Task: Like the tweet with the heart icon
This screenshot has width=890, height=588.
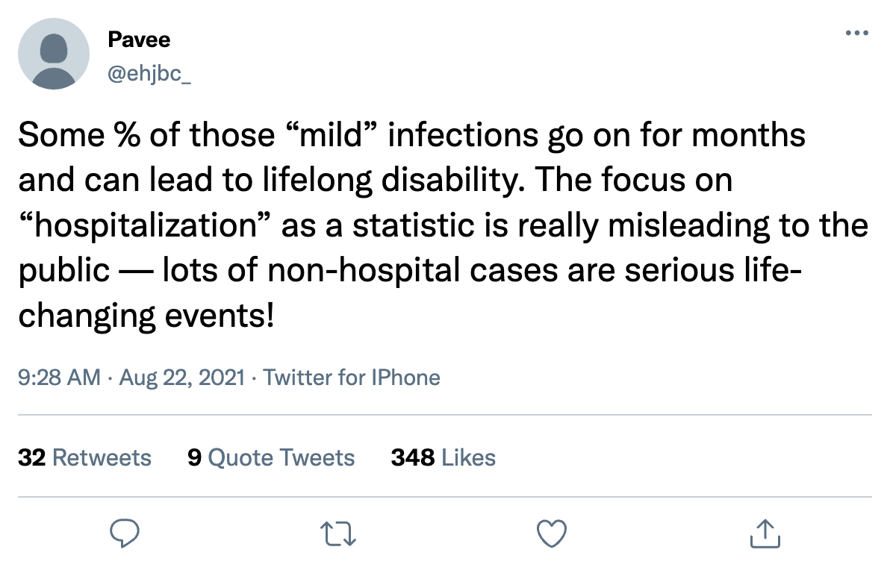Action: (552, 533)
